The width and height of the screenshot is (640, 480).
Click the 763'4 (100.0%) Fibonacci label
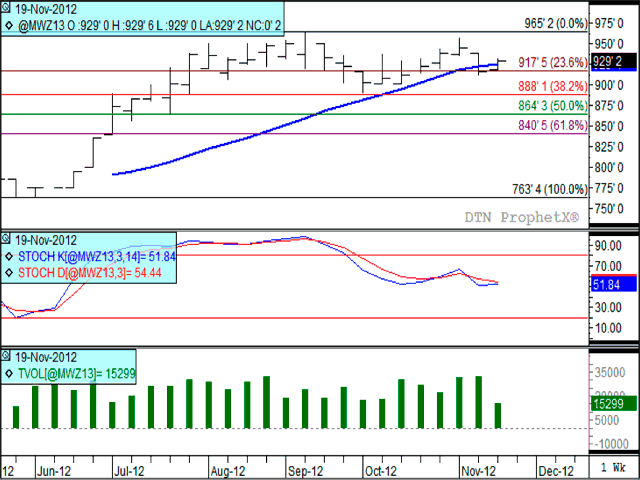550,189
